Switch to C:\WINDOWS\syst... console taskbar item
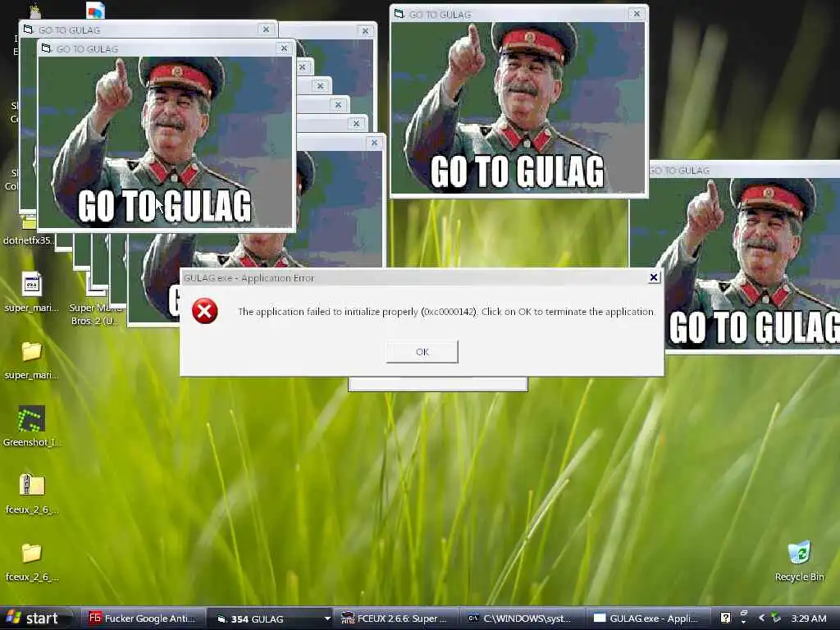This screenshot has height=630, width=840. coord(522,619)
